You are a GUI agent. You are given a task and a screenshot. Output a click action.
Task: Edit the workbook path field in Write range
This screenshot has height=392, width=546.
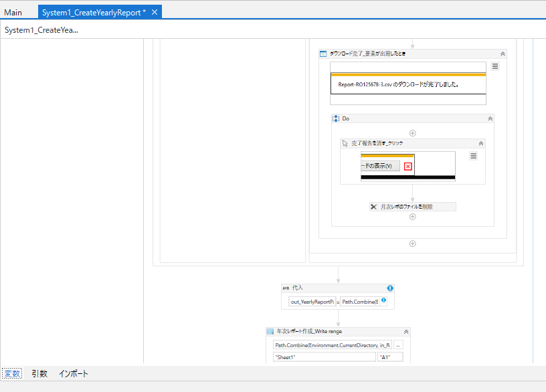[x=333, y=345]
